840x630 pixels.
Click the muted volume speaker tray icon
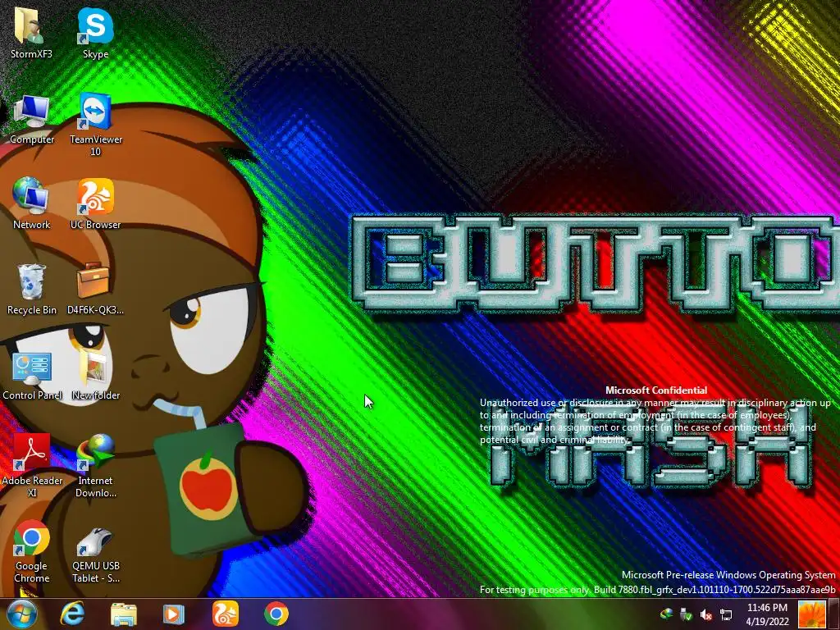pyautogui.click(x=706, y=614)
